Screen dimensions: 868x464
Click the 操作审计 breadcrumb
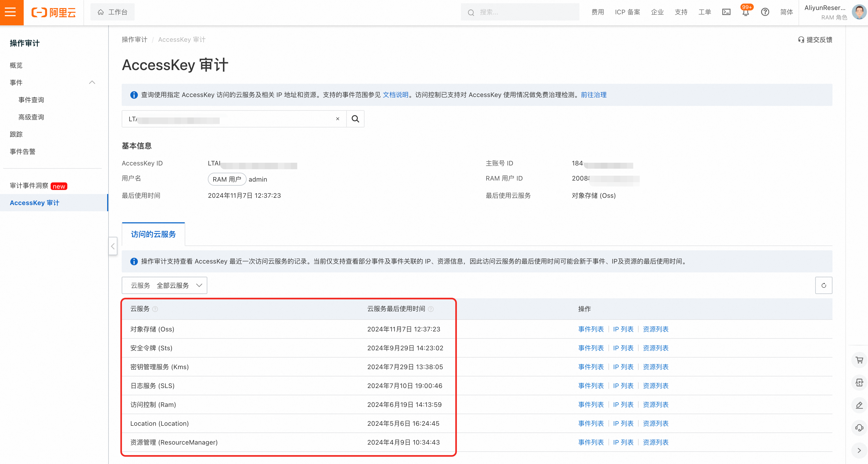coord(134,39)
